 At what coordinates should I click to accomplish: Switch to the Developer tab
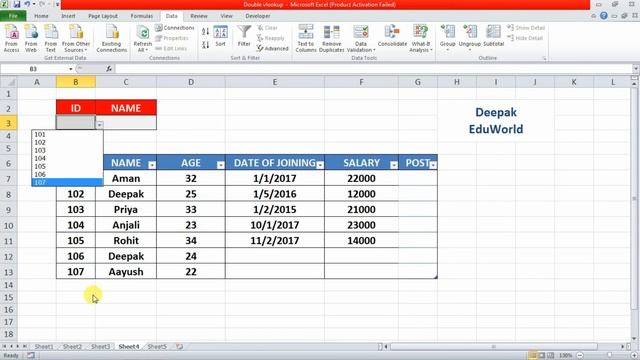(x=258, y=16)
